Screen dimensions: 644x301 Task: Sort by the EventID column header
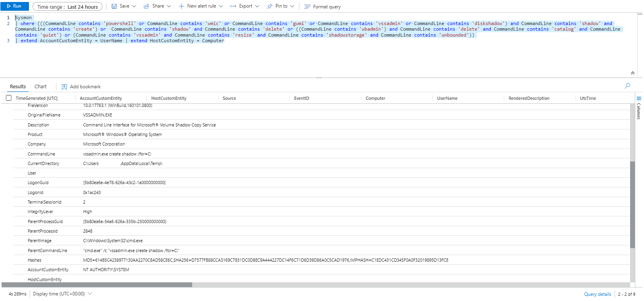(302, 98)
